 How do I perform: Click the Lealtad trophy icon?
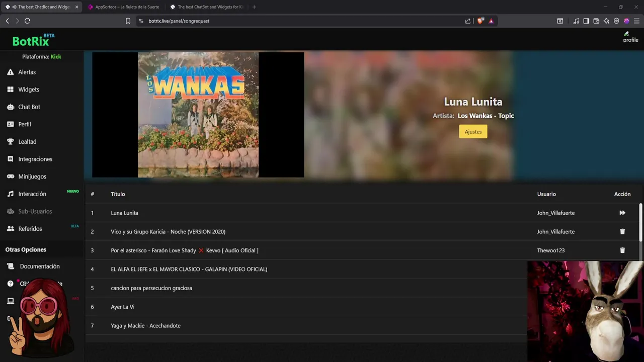pyautogui.click(x=10, y=142)
